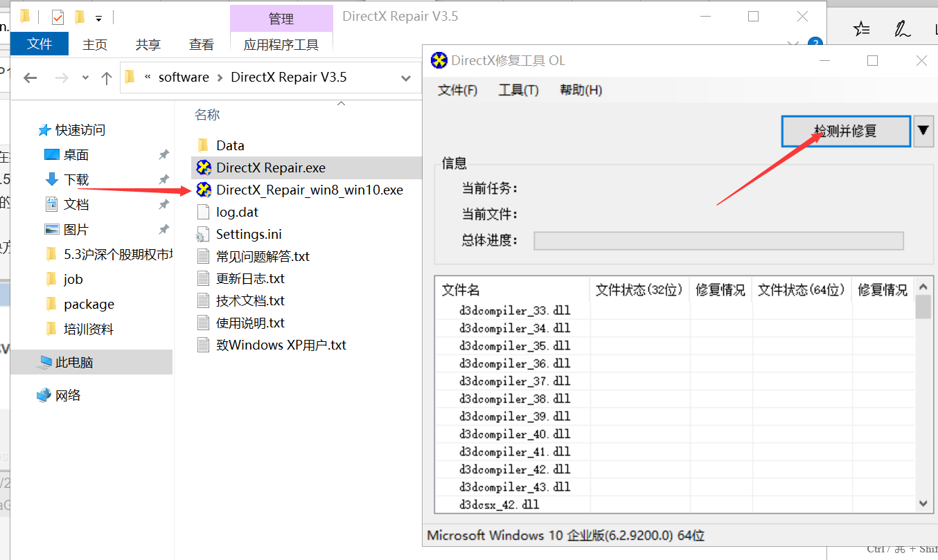Viewport: 938px width, 560px height.
Task: Expand the breadcrumb arrow after software
Action: click(220, 78)
